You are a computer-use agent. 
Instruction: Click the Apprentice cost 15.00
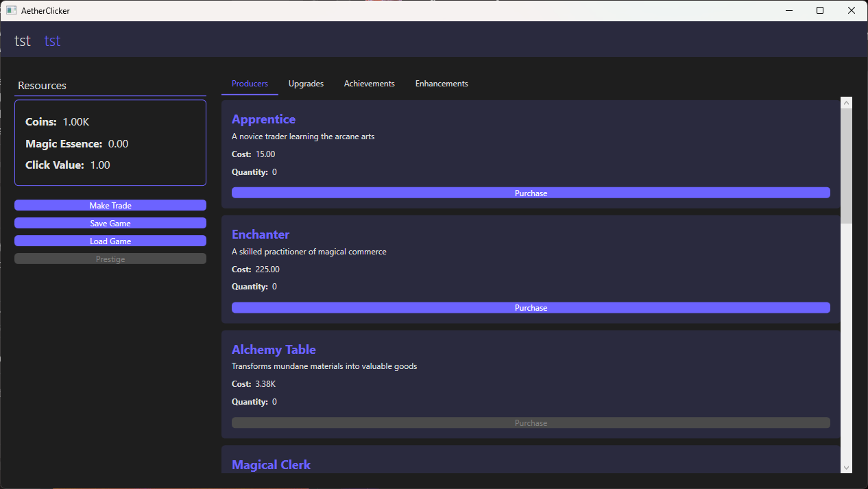click(x=265, y=154)
